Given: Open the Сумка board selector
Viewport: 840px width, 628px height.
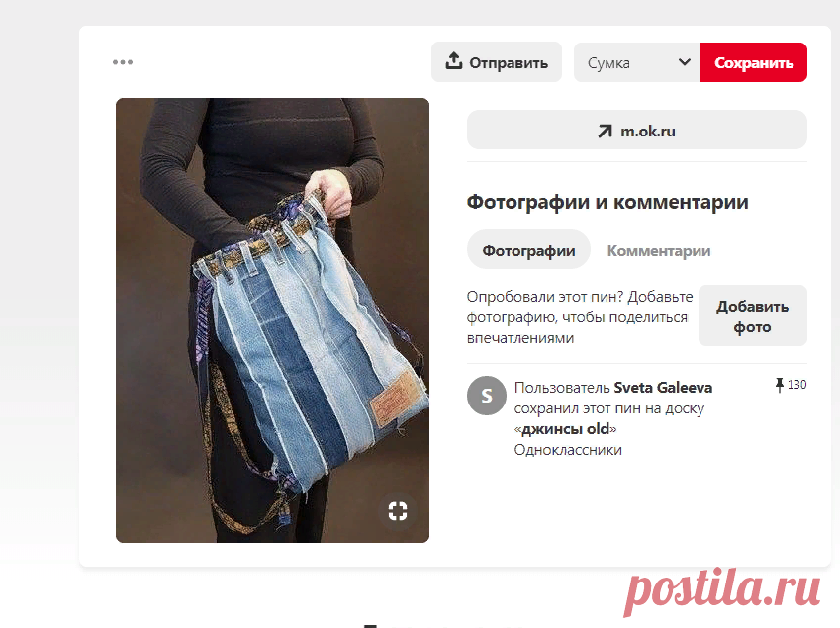Looking at the screenshot, I should click(x=637, y=62).
